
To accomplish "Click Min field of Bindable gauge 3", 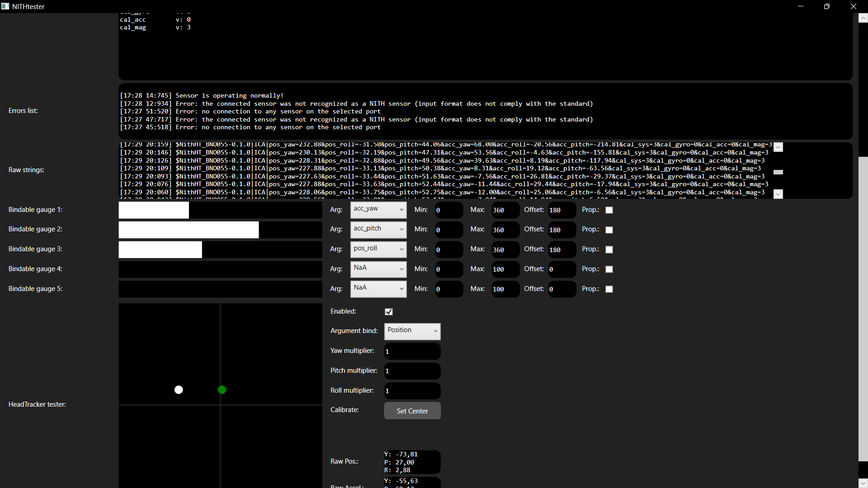I will (x=449, y=249).
